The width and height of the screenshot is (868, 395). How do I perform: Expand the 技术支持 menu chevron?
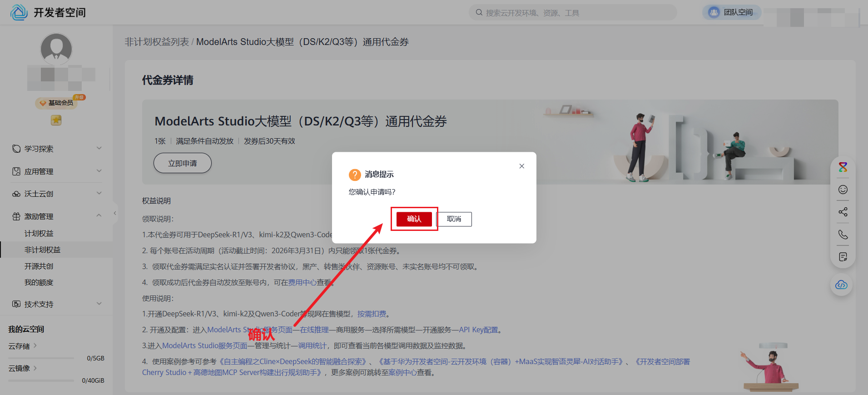pos(99,304)
